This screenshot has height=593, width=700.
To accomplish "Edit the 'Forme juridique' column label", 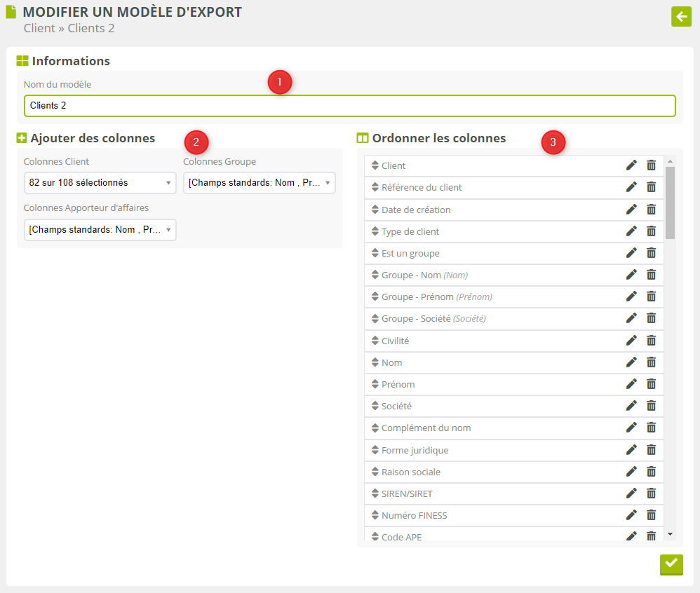I will pyautogui.click(x=631, y=449).
